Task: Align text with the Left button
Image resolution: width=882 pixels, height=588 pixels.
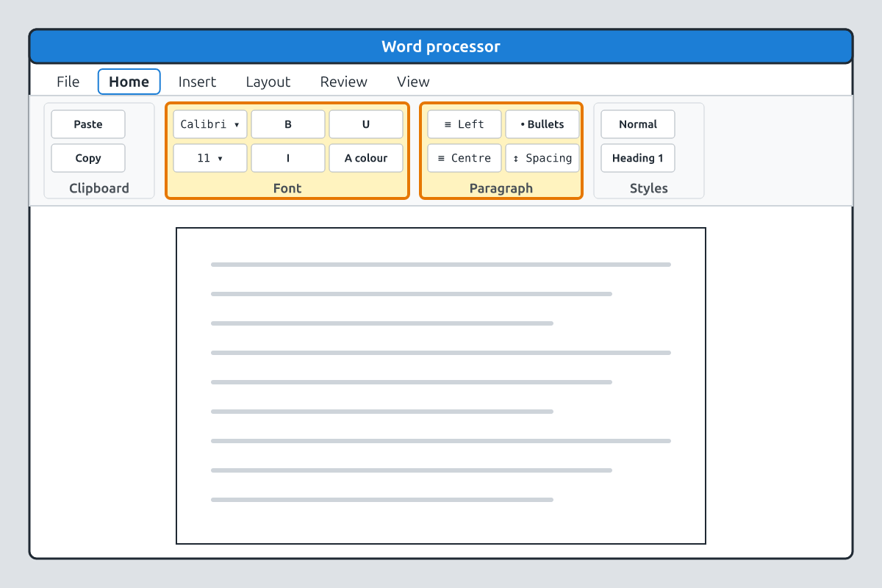Action: click(x=465, y=124)
